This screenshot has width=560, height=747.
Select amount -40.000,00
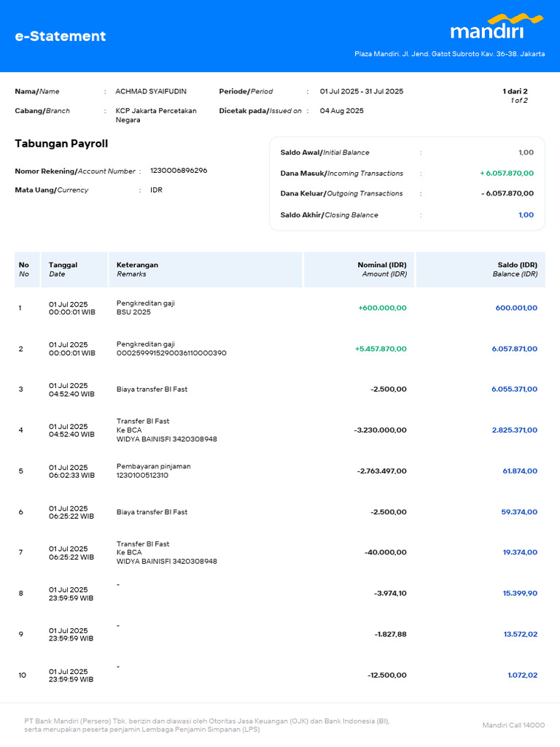click(x=386, y=553)
